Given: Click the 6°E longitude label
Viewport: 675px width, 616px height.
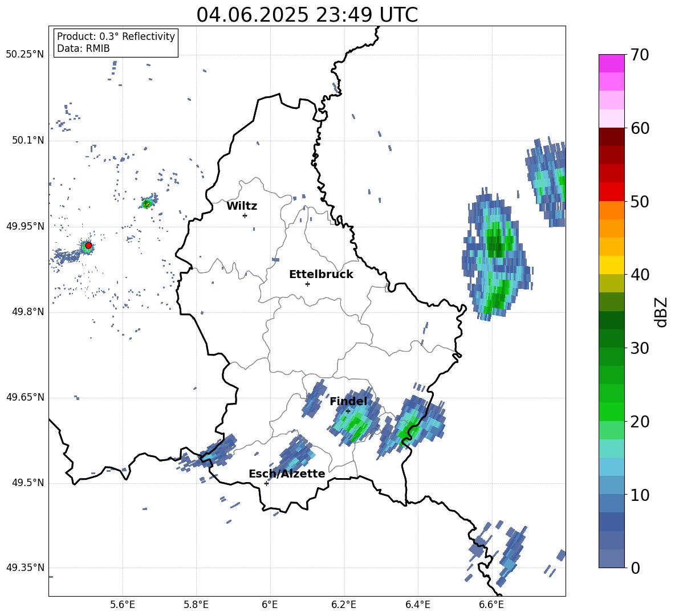Looking at the screenshot, I should [270, 605].
